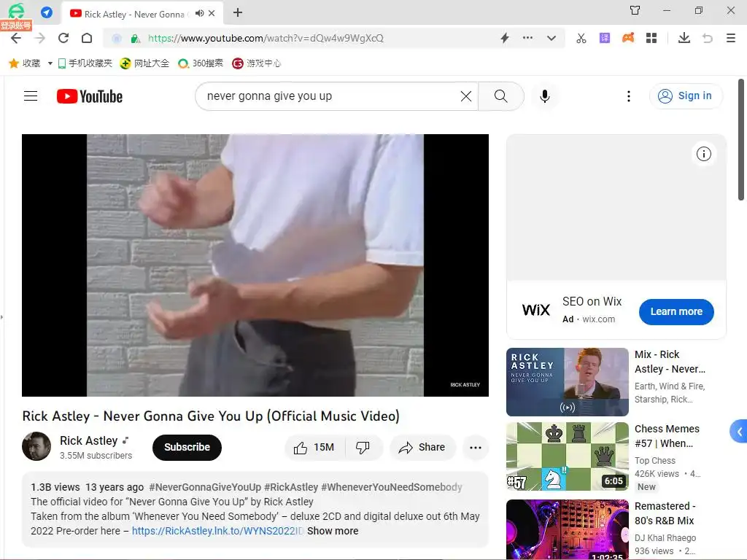747x560 pixels.
Task: Click the Share button
Action: 422,448
